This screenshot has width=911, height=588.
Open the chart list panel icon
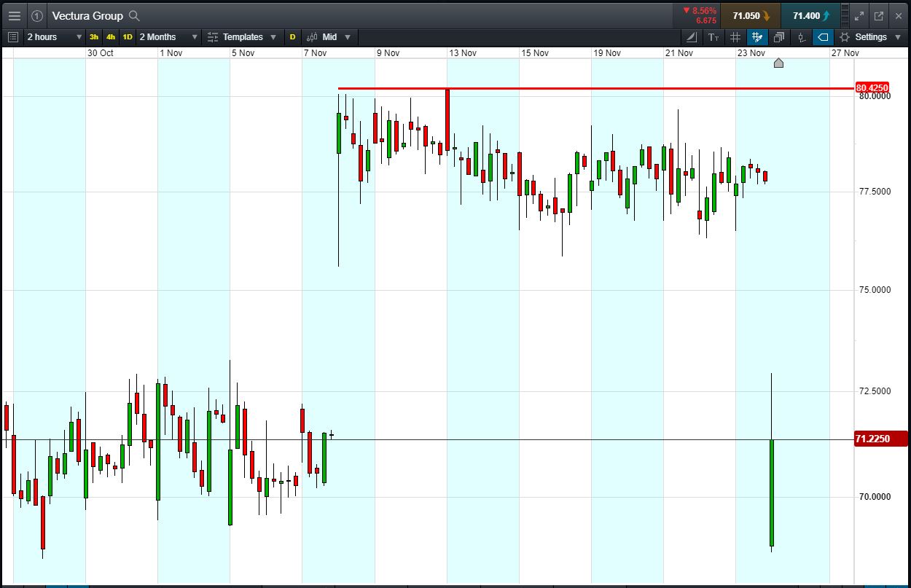tap(12, 37)
